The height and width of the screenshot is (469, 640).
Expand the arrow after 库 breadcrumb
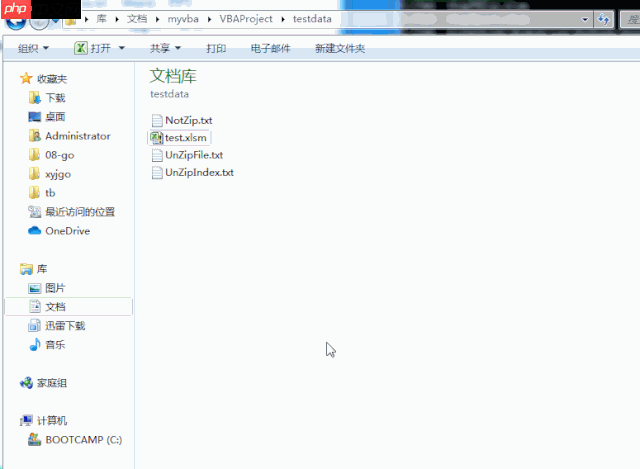click(x=117, y=19)
